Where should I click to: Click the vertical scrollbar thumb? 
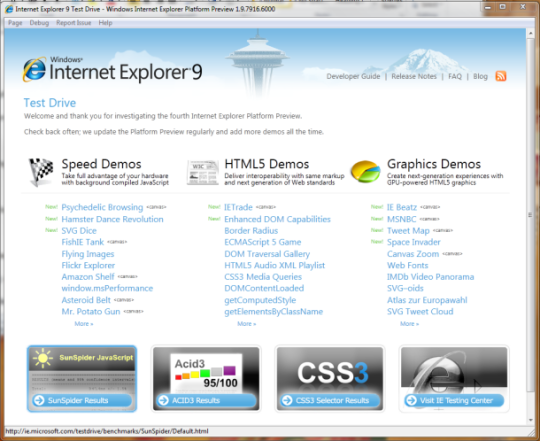pos(530,215)
